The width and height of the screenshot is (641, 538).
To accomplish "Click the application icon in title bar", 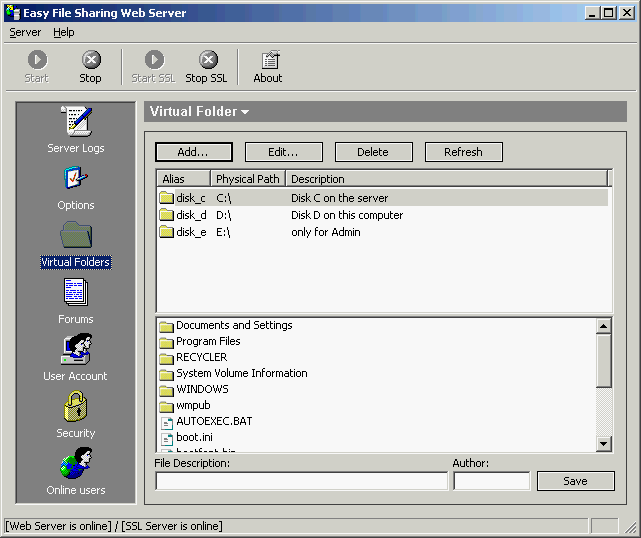I will point(13,13).
